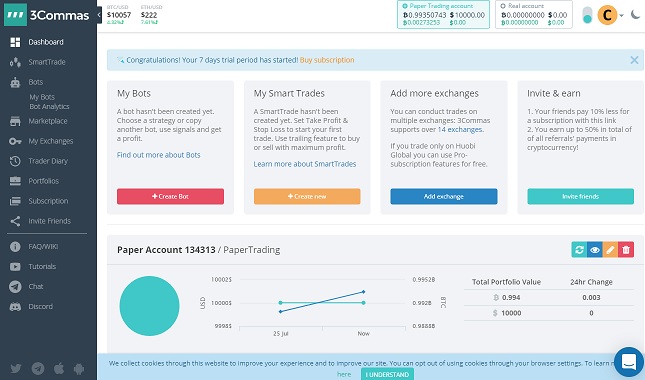The height and width of the screenshot is (380, 645).
Task: Click the Trader Diary clock icon
Action: (x=15, y=161)
